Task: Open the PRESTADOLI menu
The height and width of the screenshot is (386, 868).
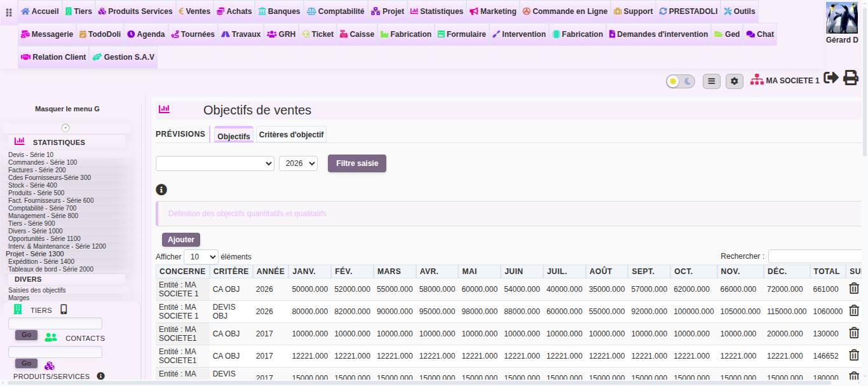Action: click(688, 11)
